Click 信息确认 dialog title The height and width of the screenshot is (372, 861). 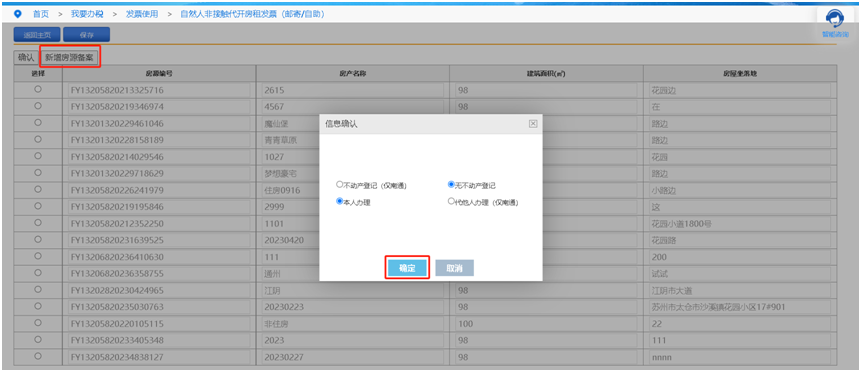(x=342, y=124)
